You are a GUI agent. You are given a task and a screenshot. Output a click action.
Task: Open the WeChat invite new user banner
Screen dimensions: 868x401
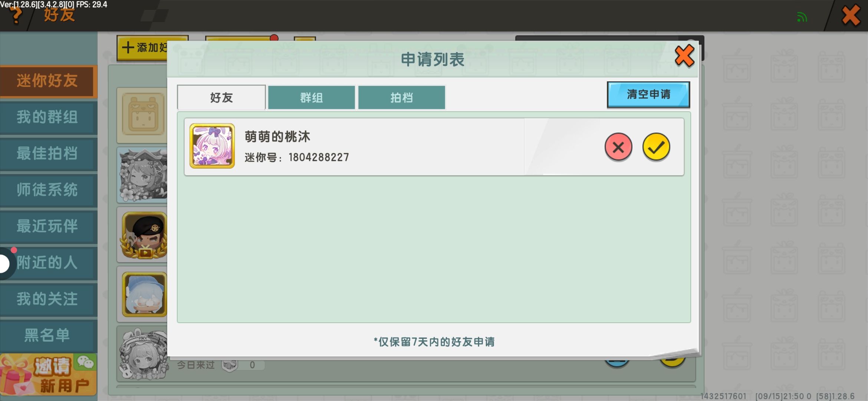click(48, 374)
